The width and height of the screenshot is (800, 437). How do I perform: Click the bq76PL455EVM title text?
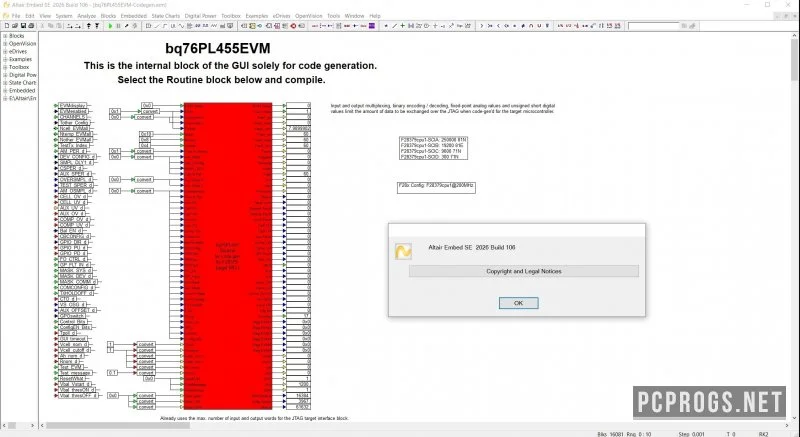218,48
